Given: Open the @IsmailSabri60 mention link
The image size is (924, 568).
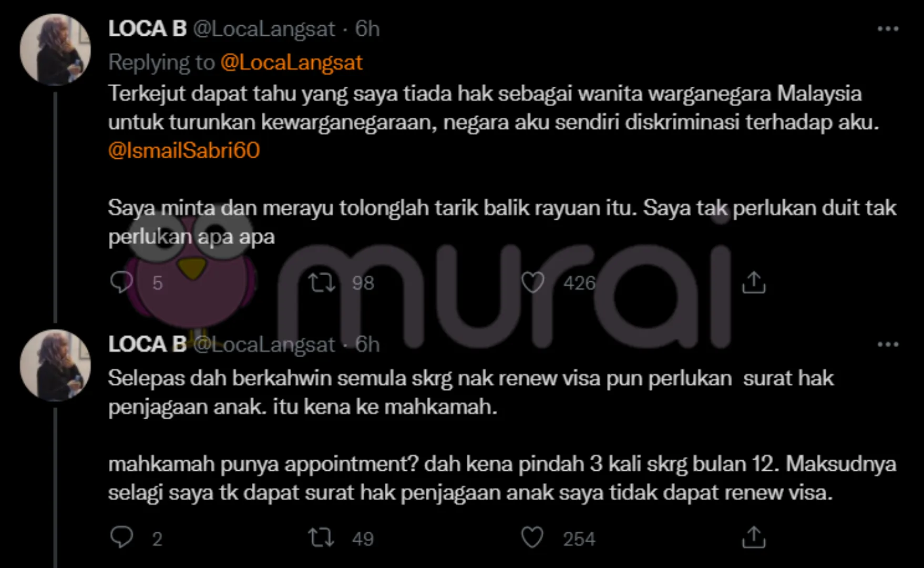Looking at the screenshot, I should click(184, 151).
